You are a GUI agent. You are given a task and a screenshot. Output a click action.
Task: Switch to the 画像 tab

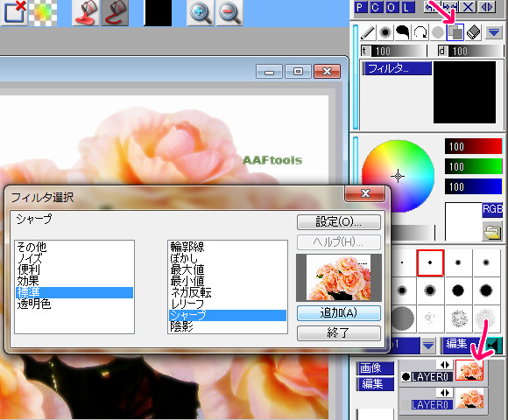pos(375,367)
